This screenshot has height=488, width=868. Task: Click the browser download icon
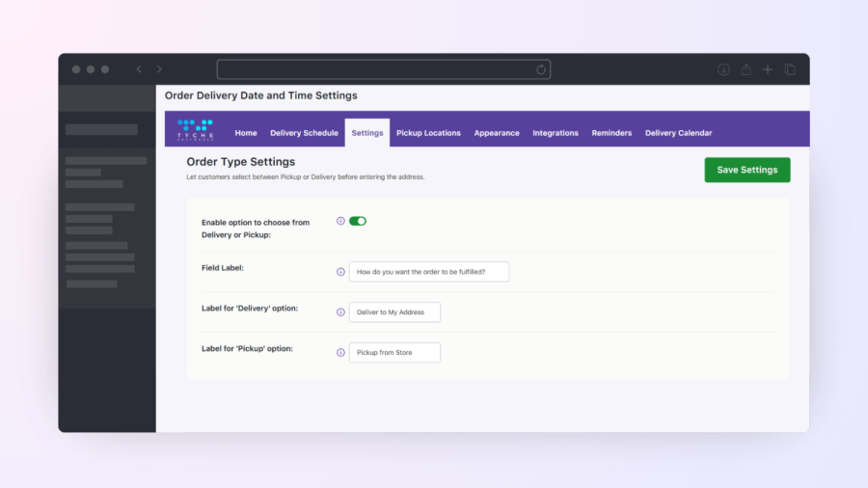click(x=723, y=69)
